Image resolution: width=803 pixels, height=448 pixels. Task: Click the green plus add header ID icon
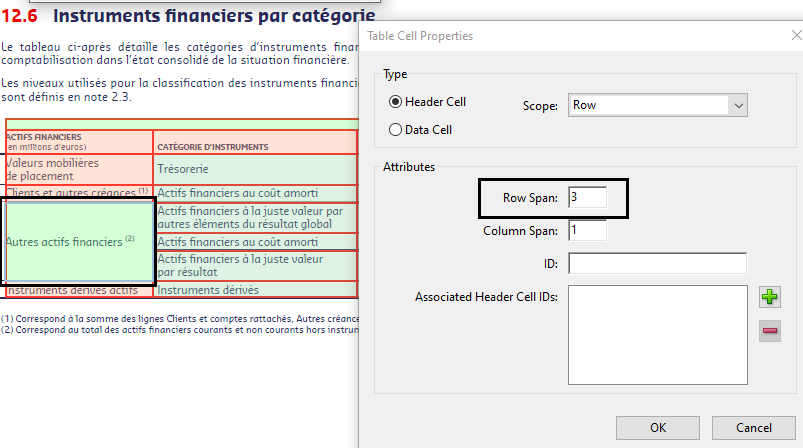pyautogui.click(x=769, y=297)
